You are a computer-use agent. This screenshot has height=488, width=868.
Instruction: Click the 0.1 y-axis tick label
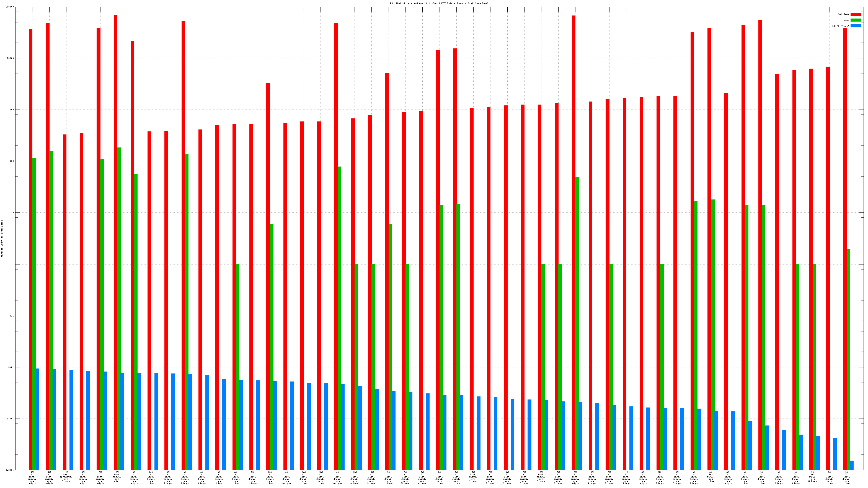pyautogui.click(x=12, y=316)
